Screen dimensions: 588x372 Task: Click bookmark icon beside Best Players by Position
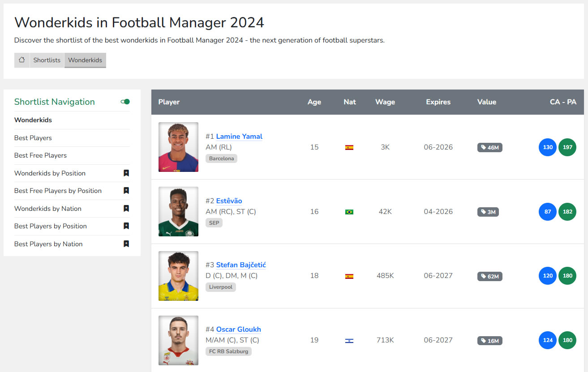(126, 226)
